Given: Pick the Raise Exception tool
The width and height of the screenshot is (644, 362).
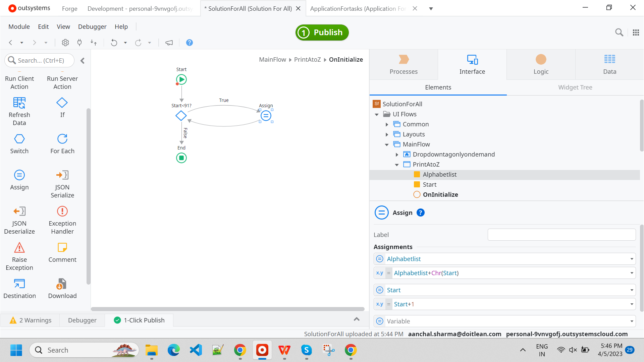Looking at the screenshot, I should pyautogui.click(x=19, y=256).
